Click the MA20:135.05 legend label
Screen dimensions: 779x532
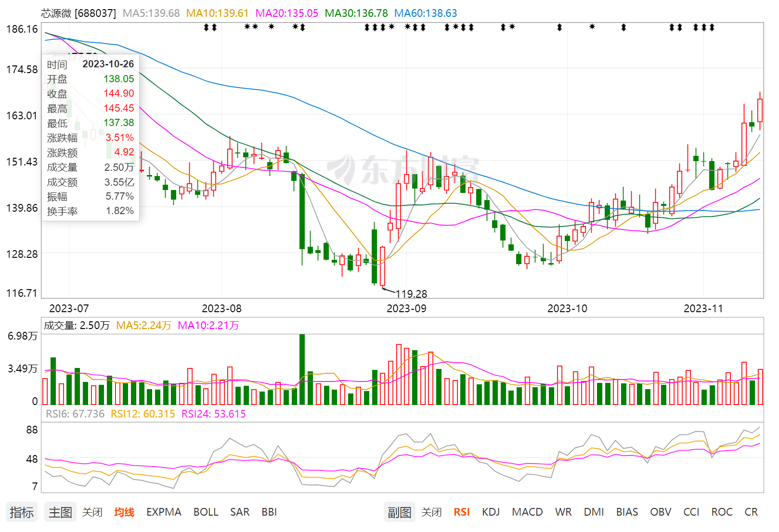point(287,13)
